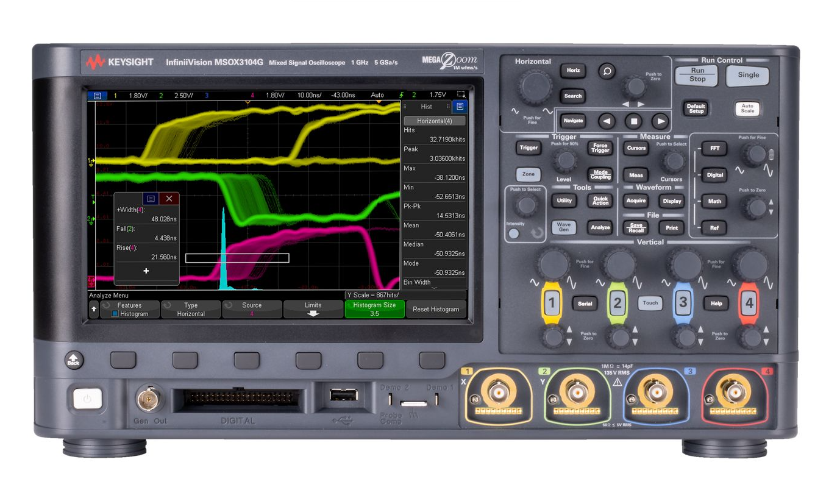The image size is (826, 504).
Task: Tap the up-arrow icon left of Features softkey
Action: [94, 310]
